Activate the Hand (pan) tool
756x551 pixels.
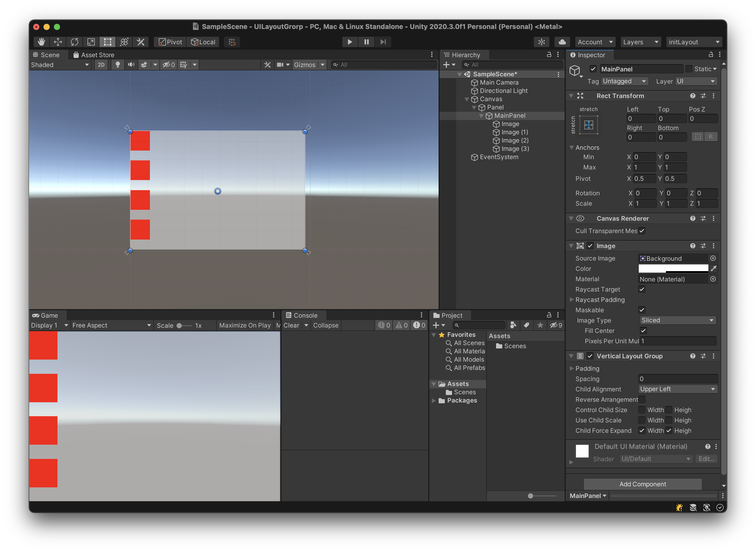point(41,42)
